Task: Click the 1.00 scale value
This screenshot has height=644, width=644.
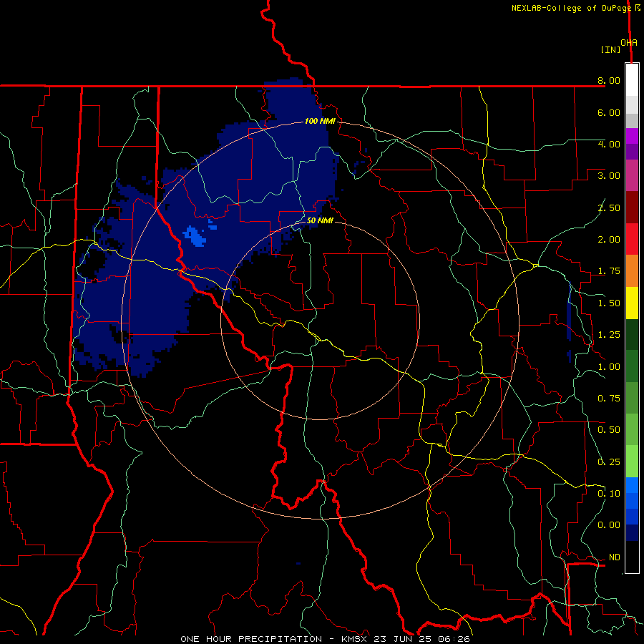Action: pos(609,367)
